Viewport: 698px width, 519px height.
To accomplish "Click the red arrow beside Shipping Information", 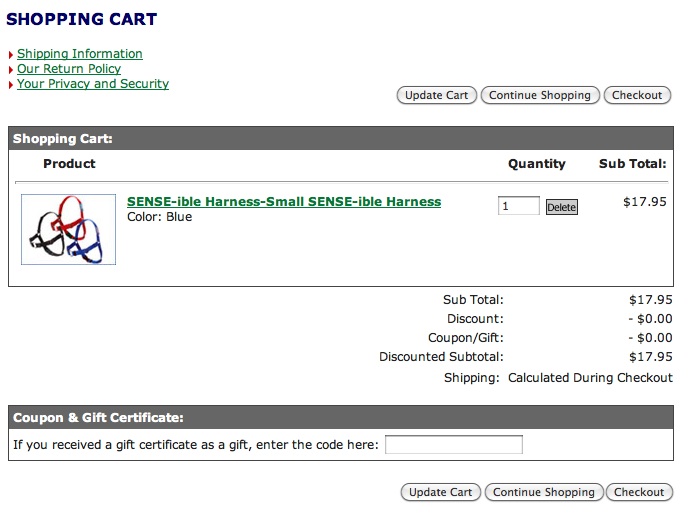I will point(11,55).
